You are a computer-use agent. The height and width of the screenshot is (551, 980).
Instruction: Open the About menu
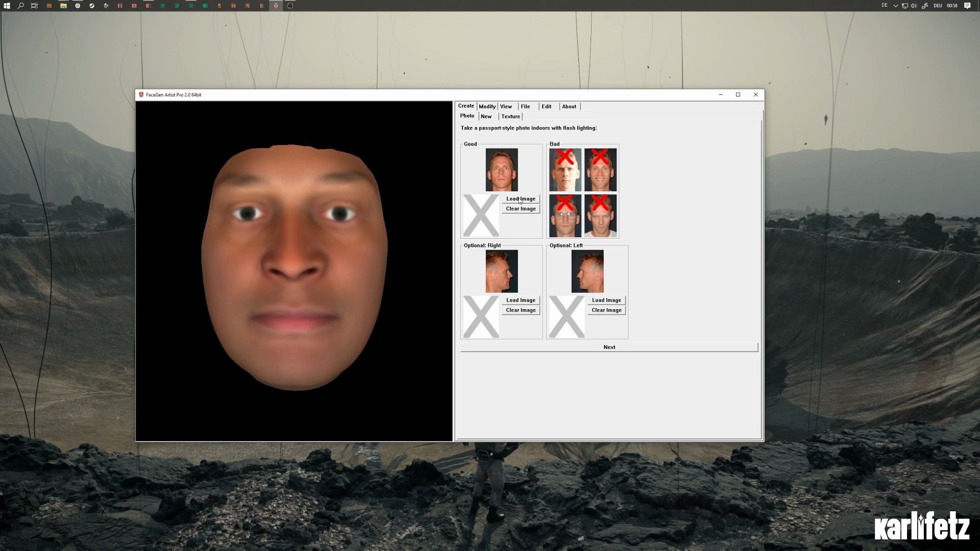[569, 106]
